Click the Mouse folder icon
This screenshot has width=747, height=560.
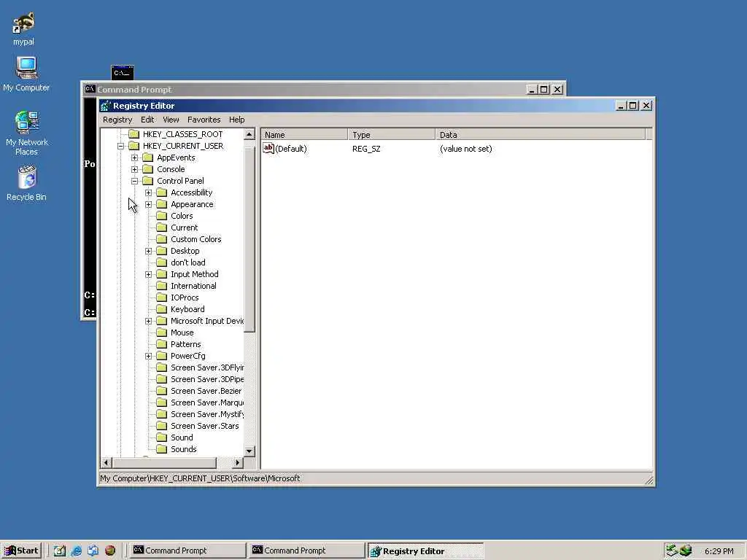click(162, 332)
